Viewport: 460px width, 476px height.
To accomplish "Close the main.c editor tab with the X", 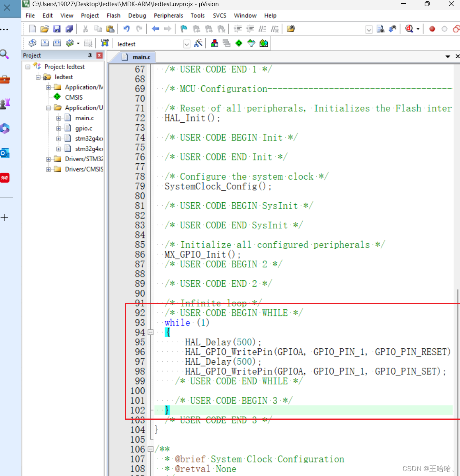I will click(457, 57).
